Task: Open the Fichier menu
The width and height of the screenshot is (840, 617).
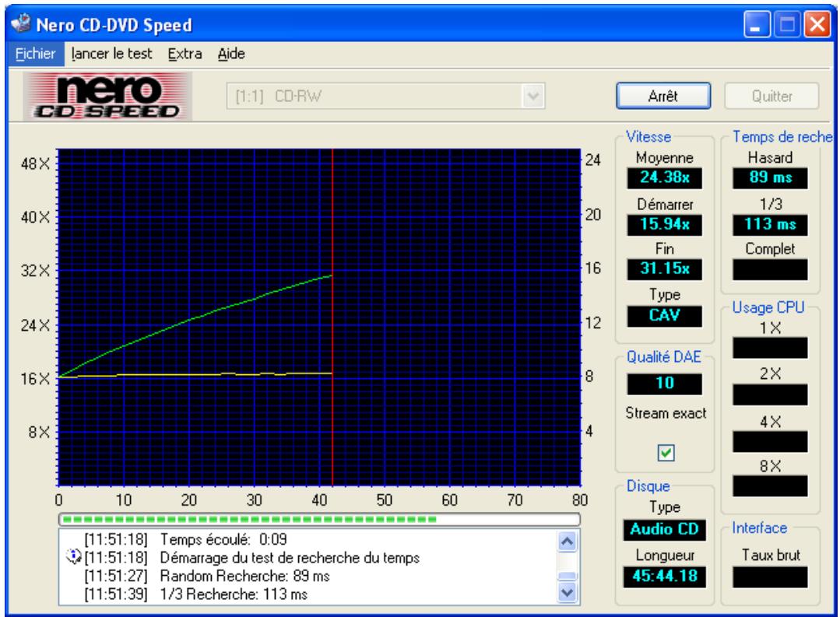Action: [x=35, y=54]
